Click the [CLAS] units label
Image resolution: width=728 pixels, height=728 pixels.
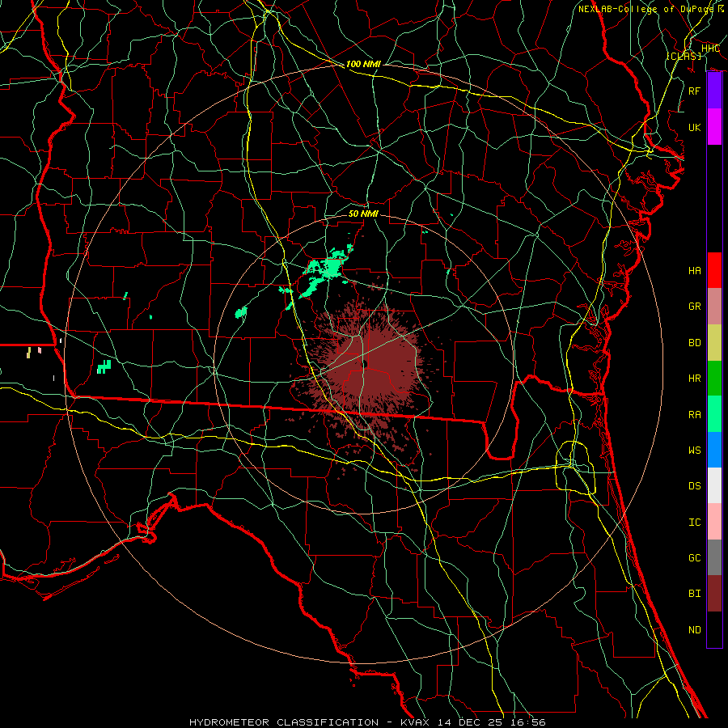(684, 56)
